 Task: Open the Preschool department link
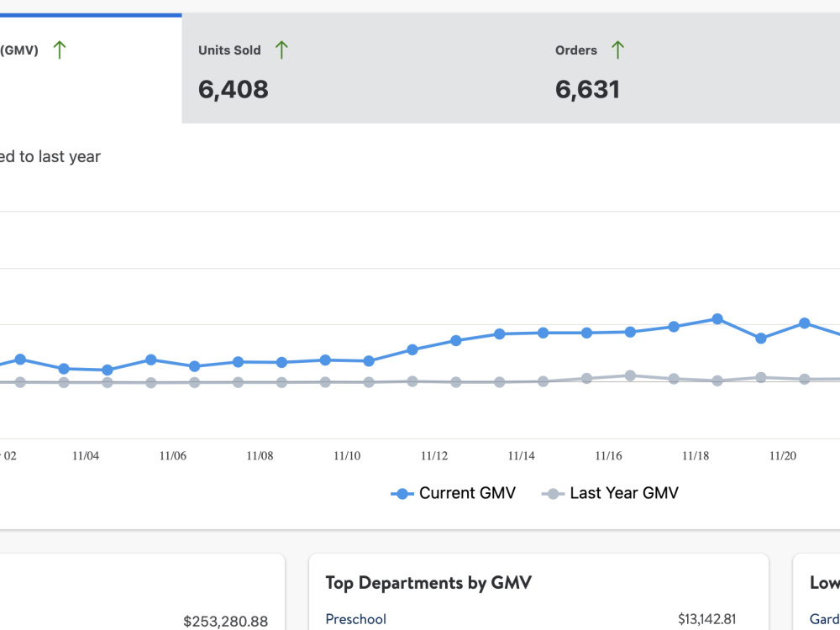355,619
